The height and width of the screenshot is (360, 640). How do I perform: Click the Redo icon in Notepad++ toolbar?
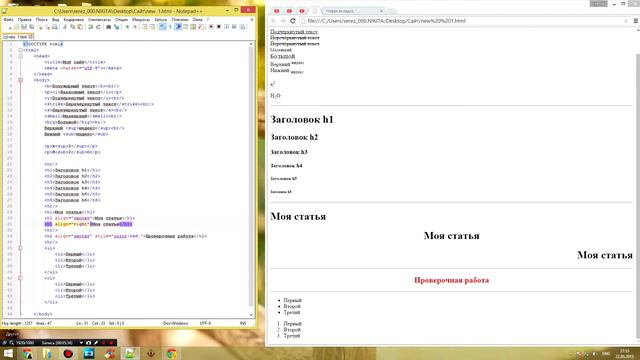coord(98,27)
